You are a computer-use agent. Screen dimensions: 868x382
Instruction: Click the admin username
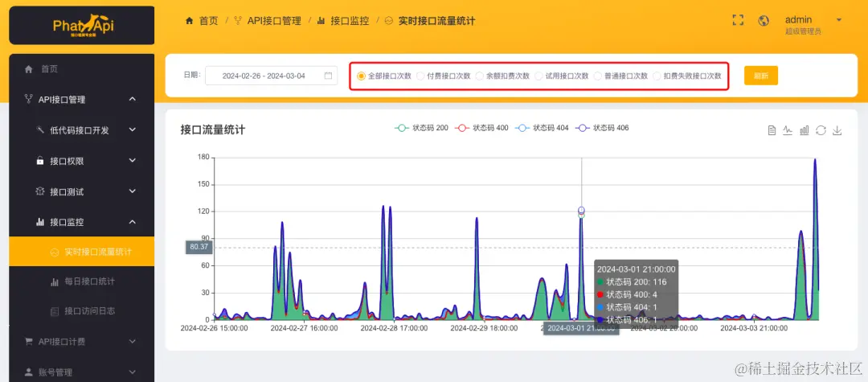[798, 20]
